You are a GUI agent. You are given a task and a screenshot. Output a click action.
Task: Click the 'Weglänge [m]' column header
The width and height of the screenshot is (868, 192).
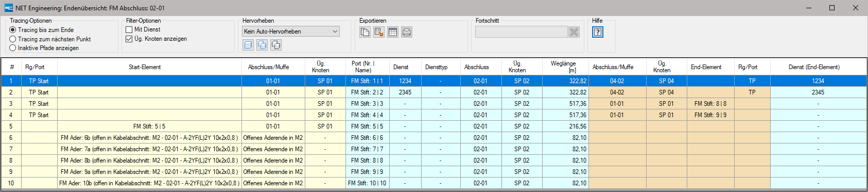coord(566,67)
